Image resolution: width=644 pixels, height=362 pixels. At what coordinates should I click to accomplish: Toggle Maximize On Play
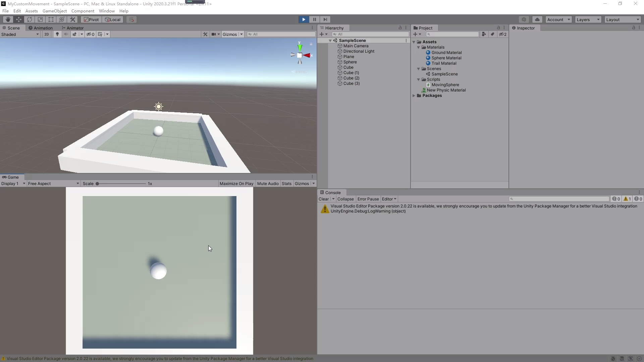pyautogui.click(x=236, y=184)
